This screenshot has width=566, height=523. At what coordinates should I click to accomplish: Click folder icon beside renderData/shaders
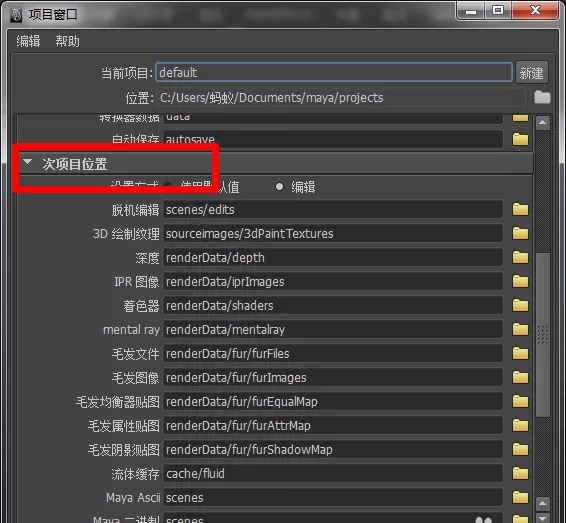(x=520, y=306)
